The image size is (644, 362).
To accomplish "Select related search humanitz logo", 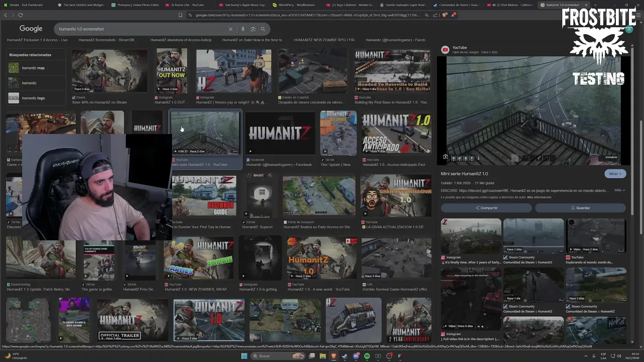I will click(x=36, y=98).
